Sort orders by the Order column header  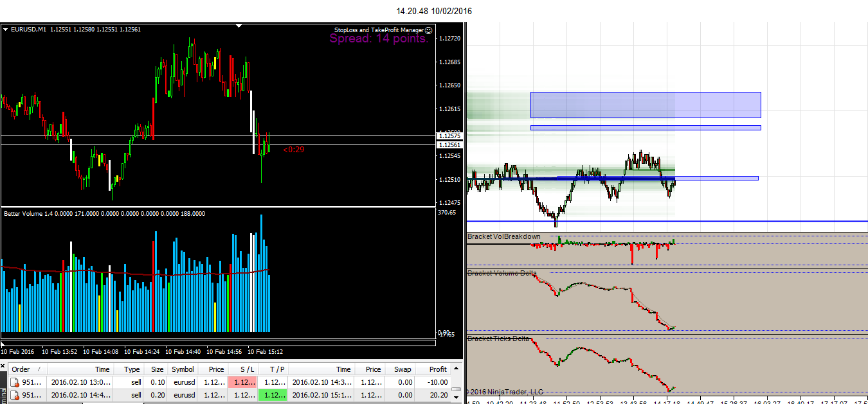point(28,369)
